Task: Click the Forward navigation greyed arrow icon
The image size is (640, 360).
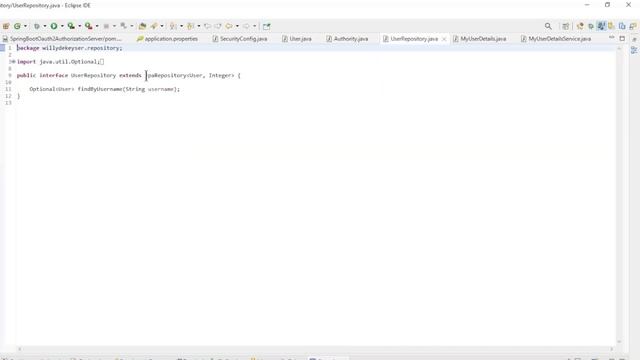Action: (246, 26)
